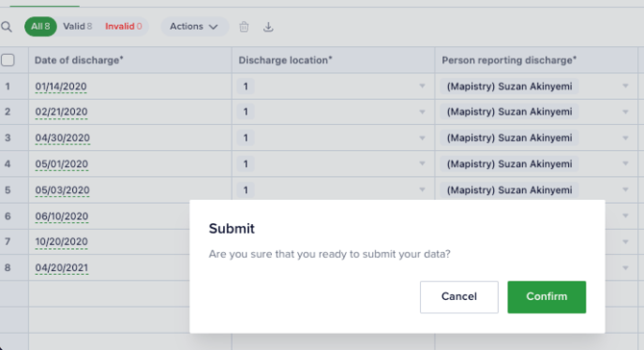644x350 pixels.
Task: Click the download icon in toolbar
Action: 268,27
